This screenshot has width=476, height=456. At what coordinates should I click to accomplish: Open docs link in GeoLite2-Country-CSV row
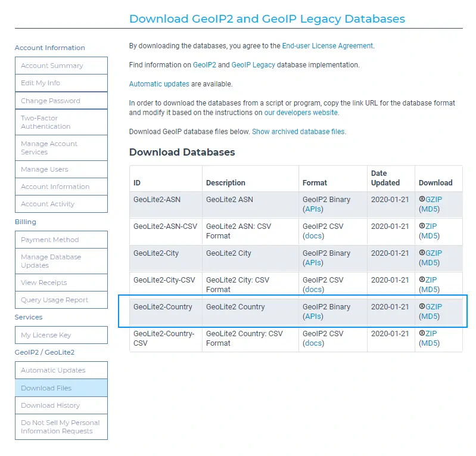(x=313, y=343)
